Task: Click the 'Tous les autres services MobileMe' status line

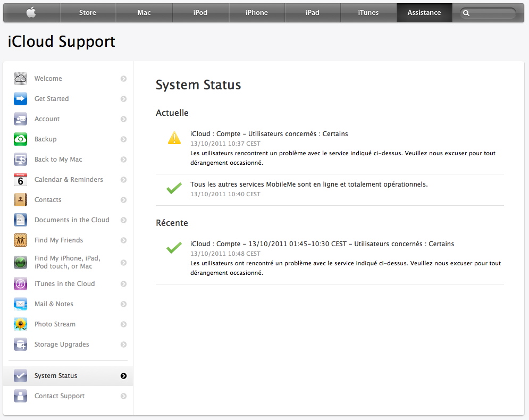Action: pyautogui.click(x=309, y=184)
